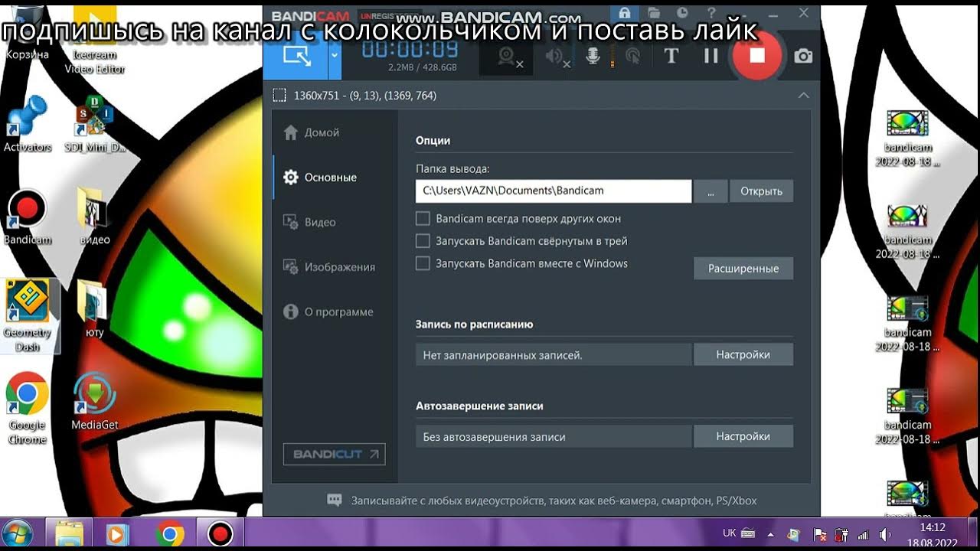Open the media player taskbar icon
The image size is (980, 551).
tap(117, 533)
